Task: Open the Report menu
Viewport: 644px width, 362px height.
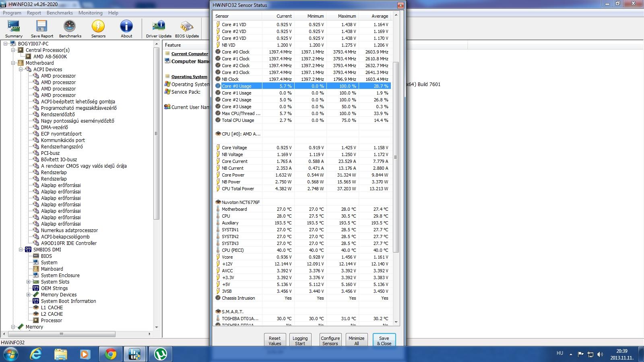Action: point(34,13)
